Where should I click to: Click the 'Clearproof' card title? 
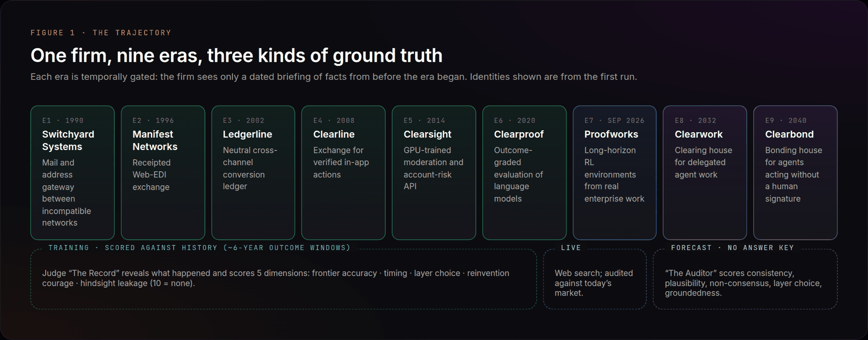(x=519, y=135)
